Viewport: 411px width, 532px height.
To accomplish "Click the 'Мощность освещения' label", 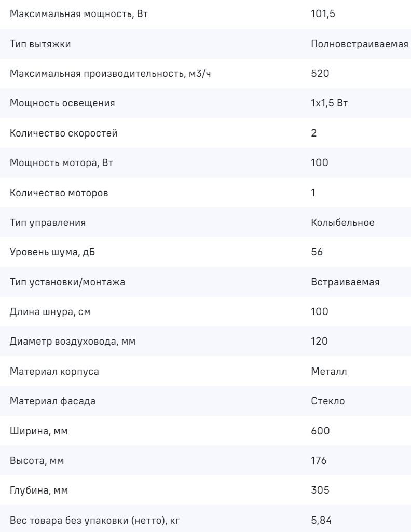I will pos(62,103).
